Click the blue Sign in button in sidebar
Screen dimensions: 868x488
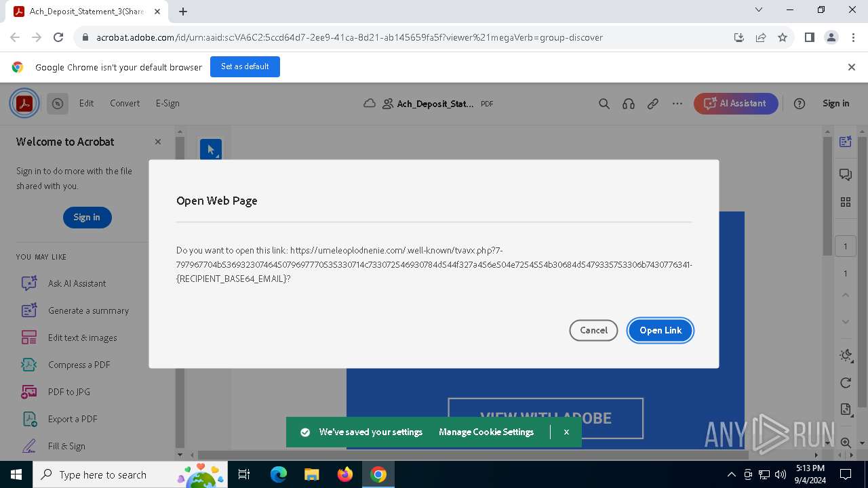87,217
